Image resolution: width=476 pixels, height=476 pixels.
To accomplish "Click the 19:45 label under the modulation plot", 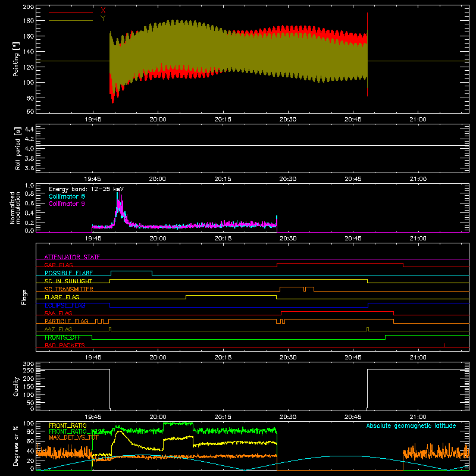I will pos(93,239).
